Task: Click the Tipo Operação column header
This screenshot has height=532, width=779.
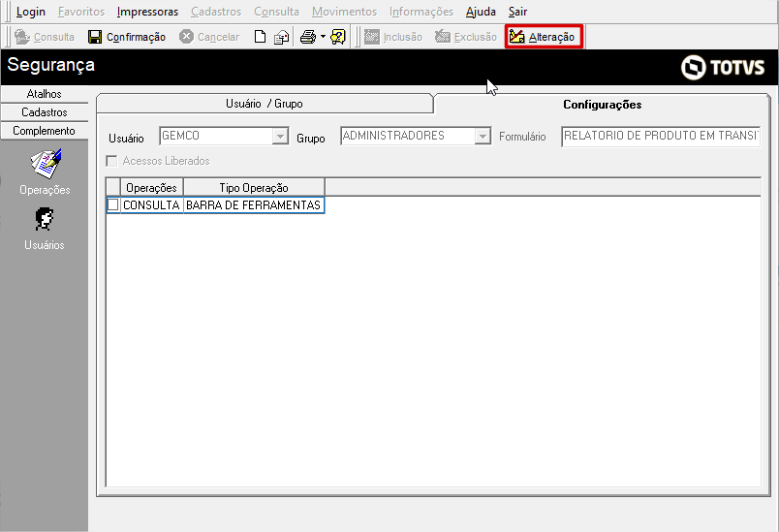Action: (x=254, y=188)
